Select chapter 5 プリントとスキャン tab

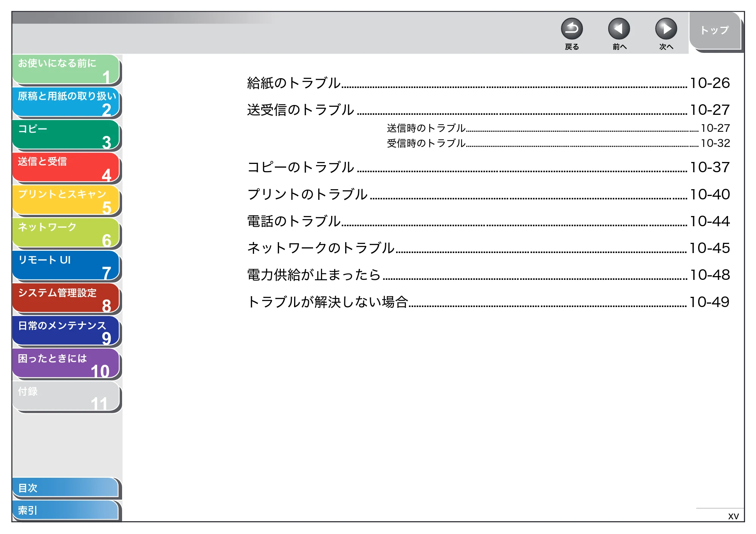[66, 200]
